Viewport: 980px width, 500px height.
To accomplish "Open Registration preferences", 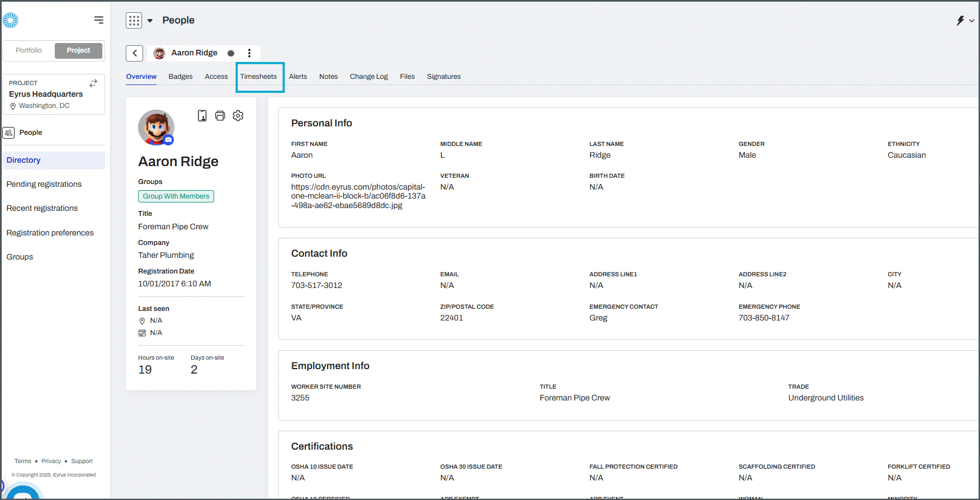I will click(50, 233).
